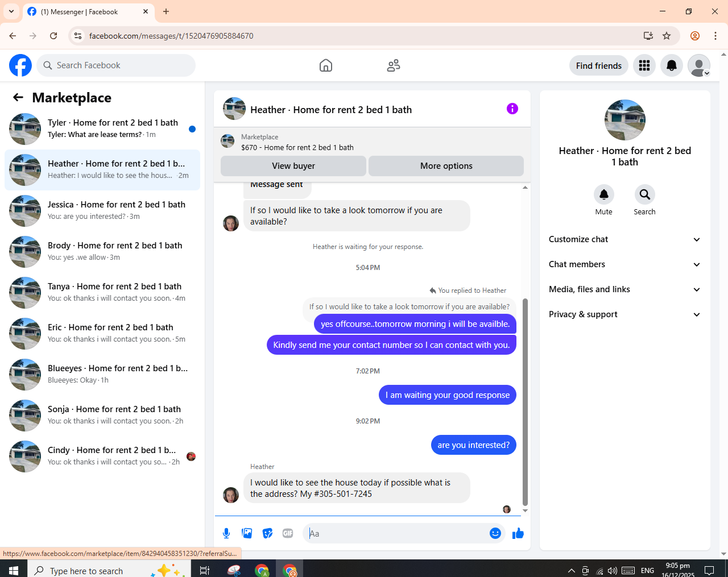Viewport: 728px width, 577px height.
Task: Open Tanya's conversation
Action: pos(102,293)
